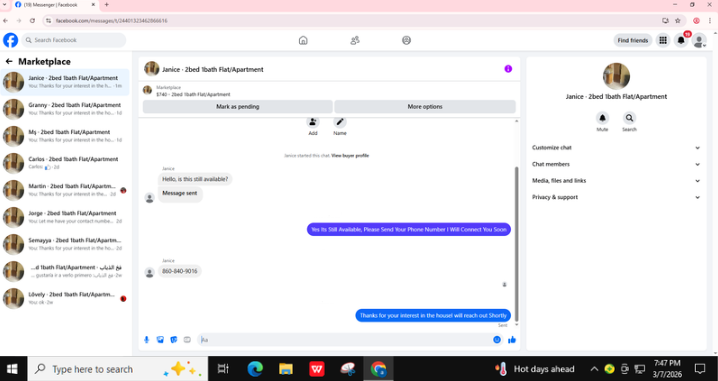Open File Explorer from taskbar
This screenshot has height=381, width=718.
click(286, 369)
